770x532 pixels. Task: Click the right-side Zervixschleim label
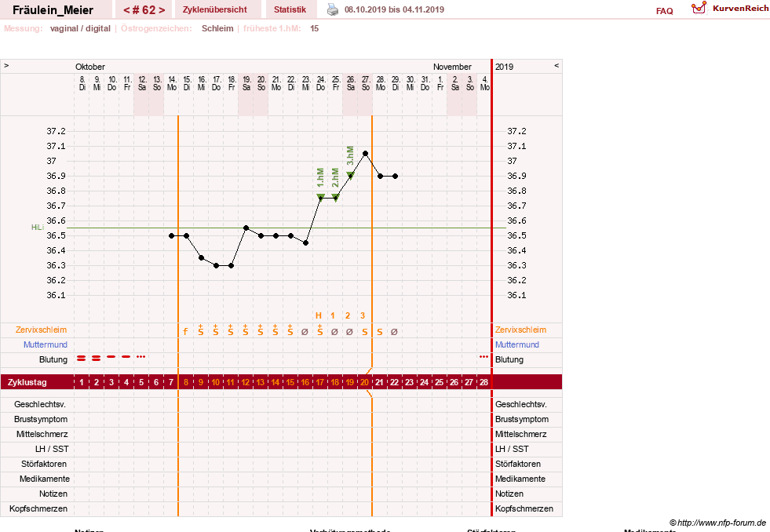520,330
